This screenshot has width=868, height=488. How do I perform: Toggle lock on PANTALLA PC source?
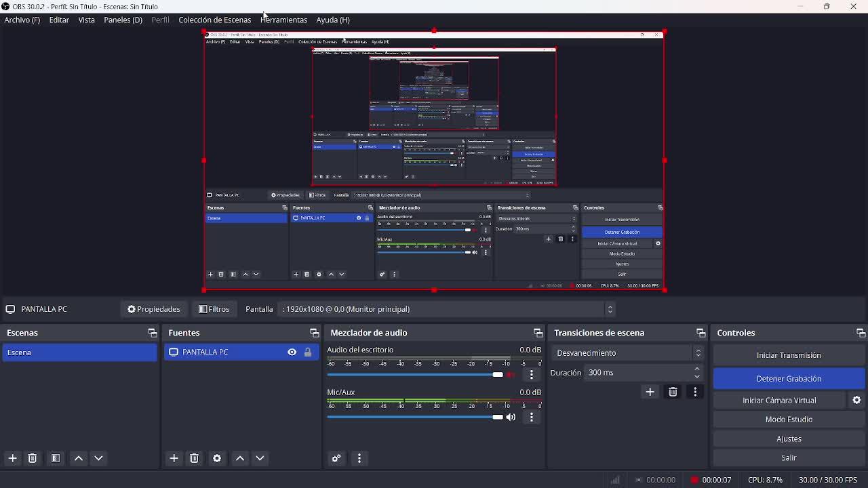pos(308,352)
